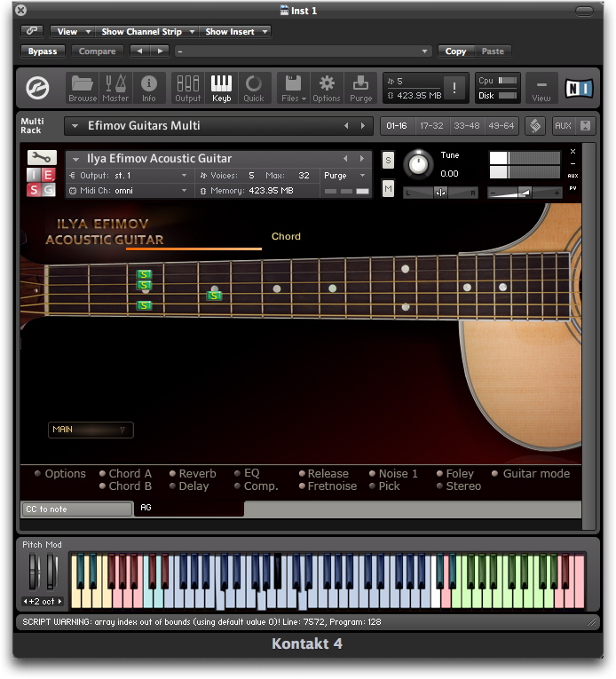The height and width of the screenshot is (679, 616).
Task: Switch to rack page 01-16
Action: [x=397, y=126]
